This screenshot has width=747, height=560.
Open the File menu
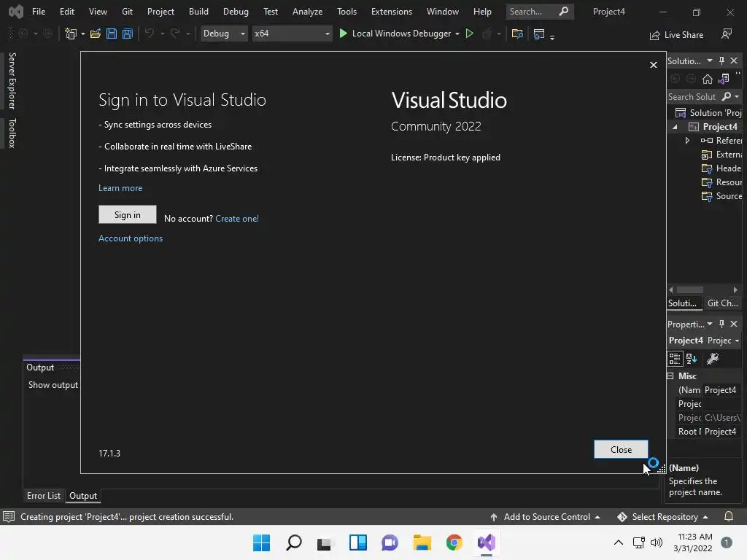tap(39, 12)
